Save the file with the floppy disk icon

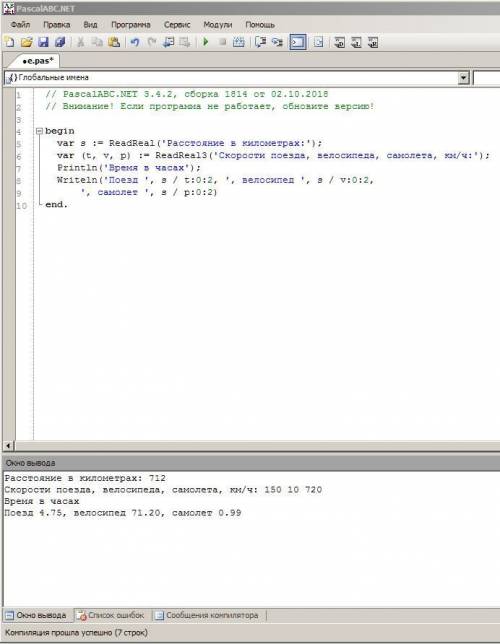pos(43,42)
